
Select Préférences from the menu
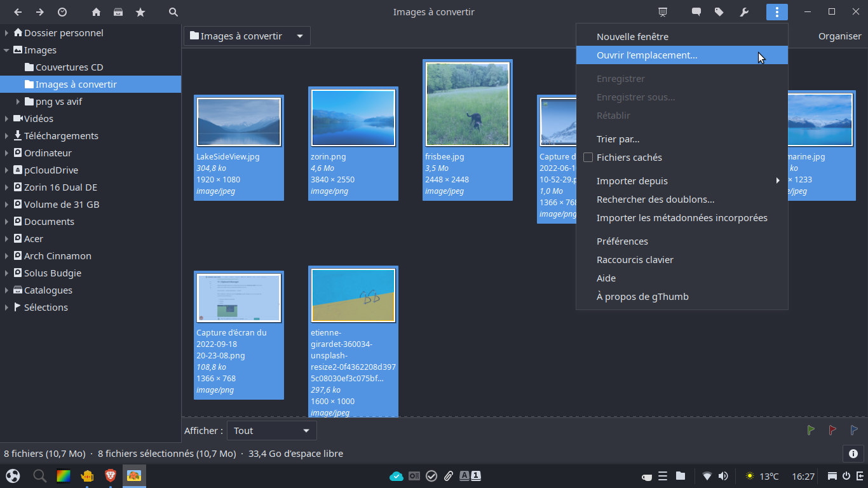coord(622,241)
